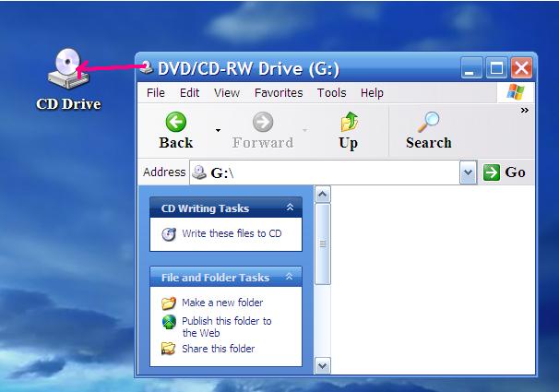Show more toolbar buttons chevron
This screenshot has height=392, width=559.
(525, 110)
